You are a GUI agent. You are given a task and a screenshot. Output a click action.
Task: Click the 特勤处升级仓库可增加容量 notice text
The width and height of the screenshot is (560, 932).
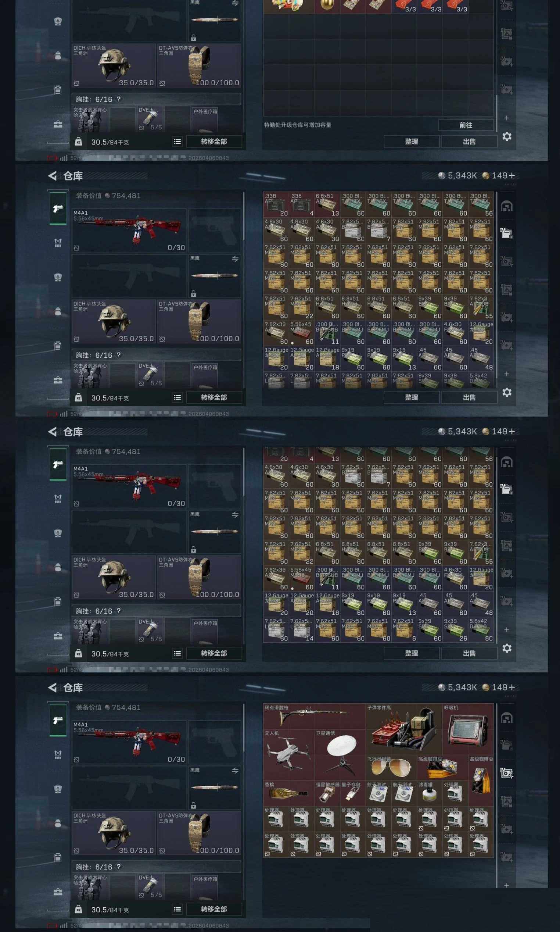click(x=297, y=125)
